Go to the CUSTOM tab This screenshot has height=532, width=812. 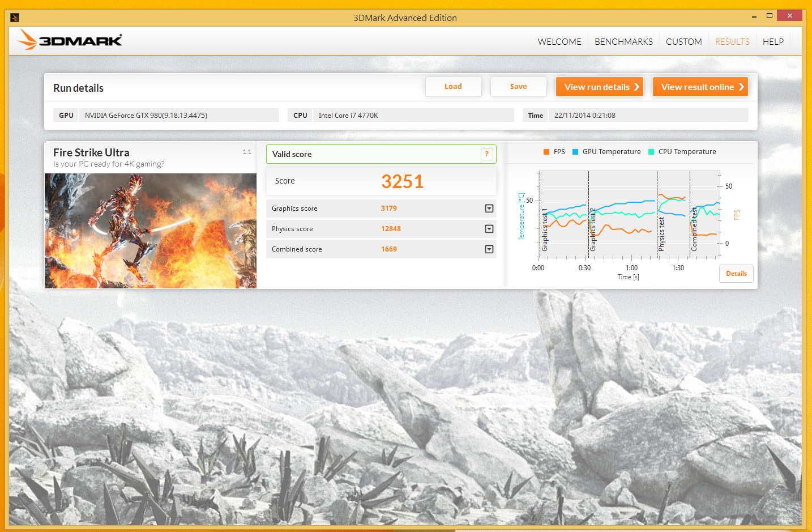(x=683, y=41)
